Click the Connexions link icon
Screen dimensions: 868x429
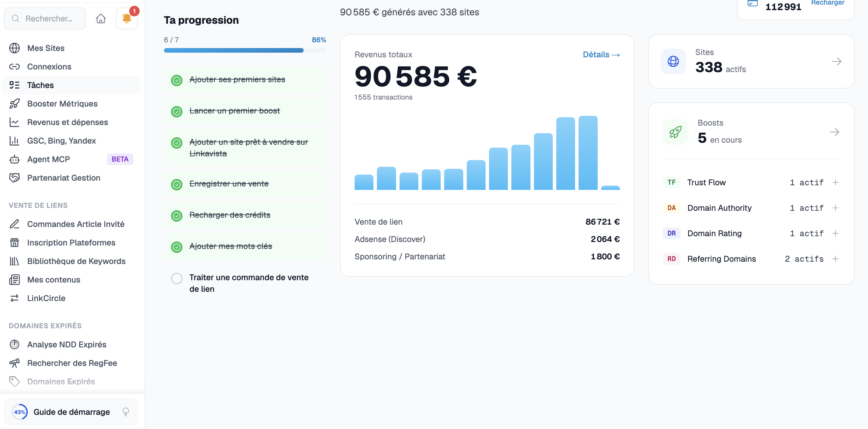click(x=14, y=67)
